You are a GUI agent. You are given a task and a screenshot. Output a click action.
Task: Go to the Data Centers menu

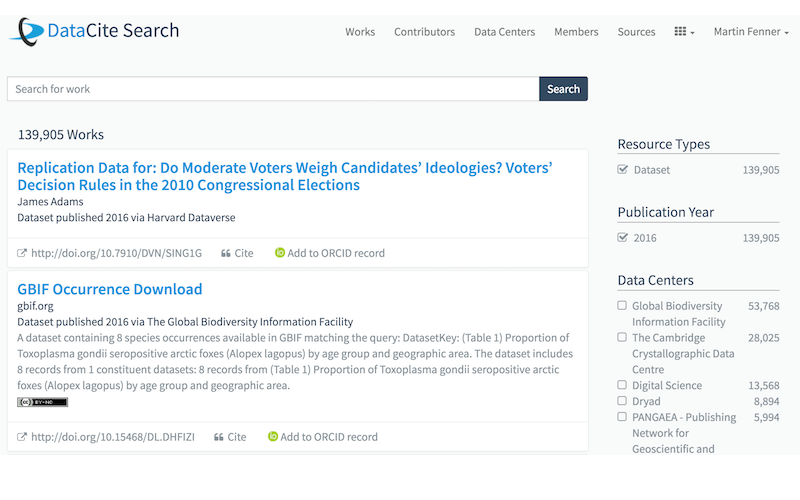tap(504, 32)
